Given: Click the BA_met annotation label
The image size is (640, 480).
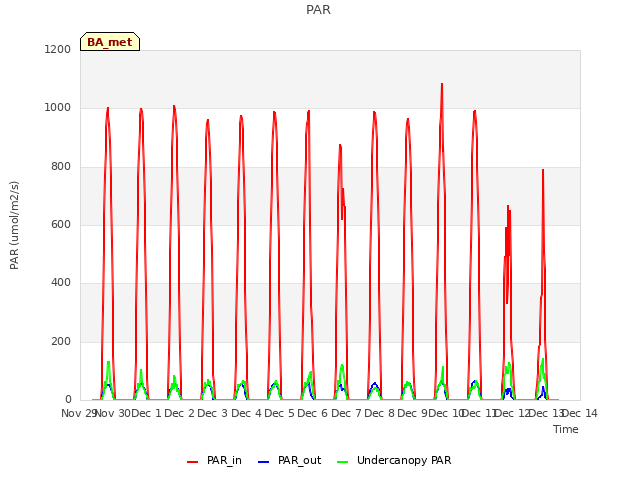Looking at the screenshot, I should point(110,42).
